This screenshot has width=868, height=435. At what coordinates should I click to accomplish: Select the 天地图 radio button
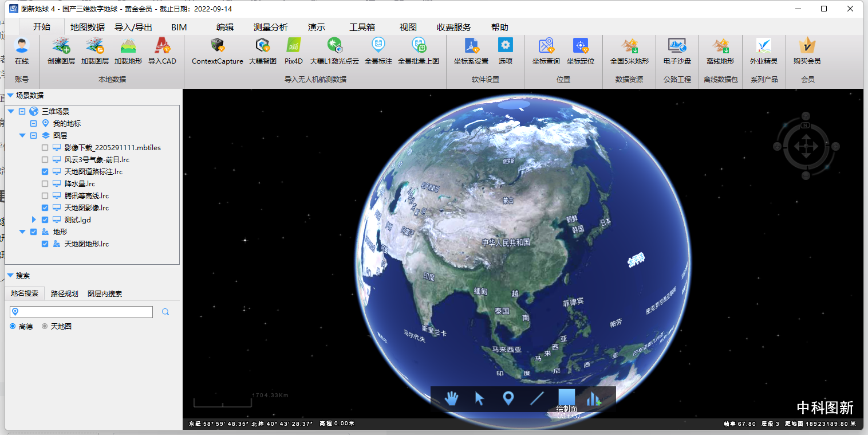45,326
